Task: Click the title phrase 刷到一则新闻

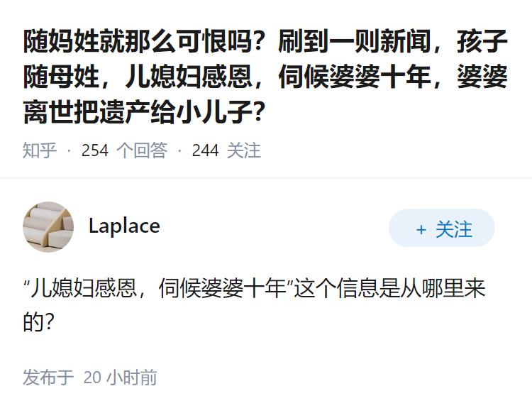Action: (x=353, y=42)
